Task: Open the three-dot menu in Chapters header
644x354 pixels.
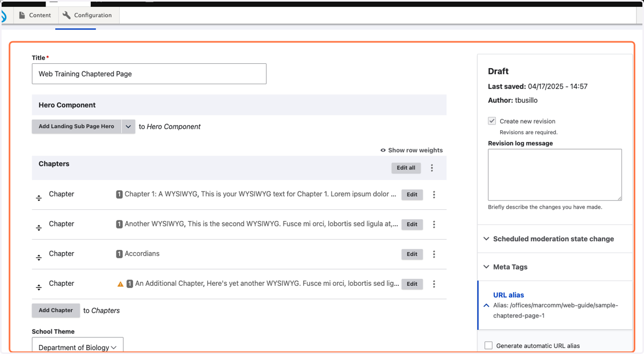Action: pos(432,168)
